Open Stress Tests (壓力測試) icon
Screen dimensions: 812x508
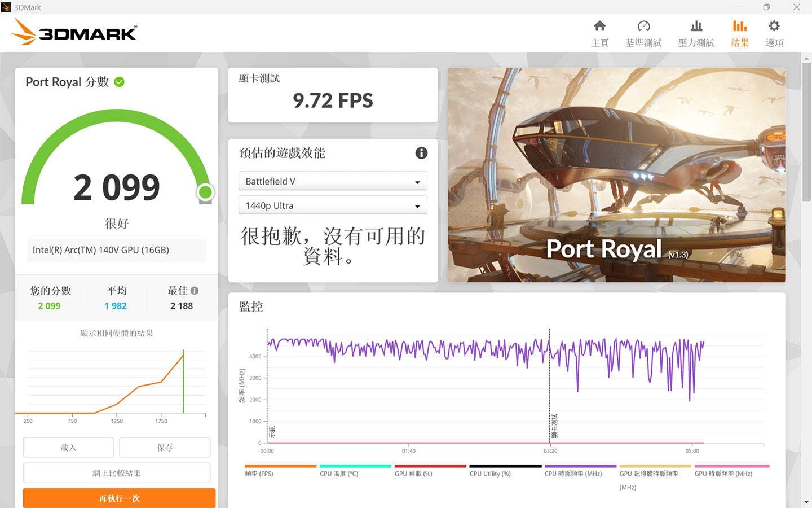click(x=696, y=27)
